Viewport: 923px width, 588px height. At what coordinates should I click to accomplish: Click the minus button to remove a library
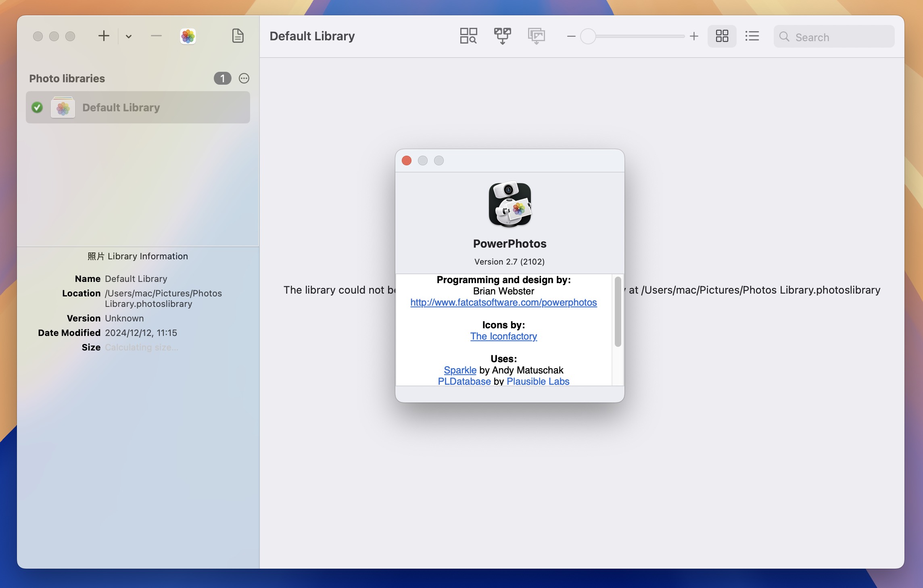156,36
